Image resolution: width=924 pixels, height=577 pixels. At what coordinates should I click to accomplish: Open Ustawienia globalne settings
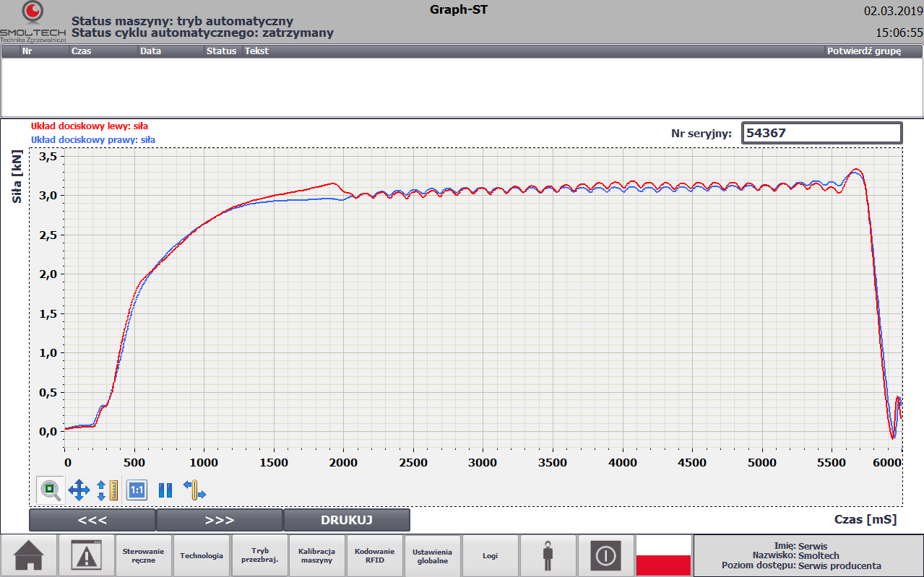tap(433, 555)
